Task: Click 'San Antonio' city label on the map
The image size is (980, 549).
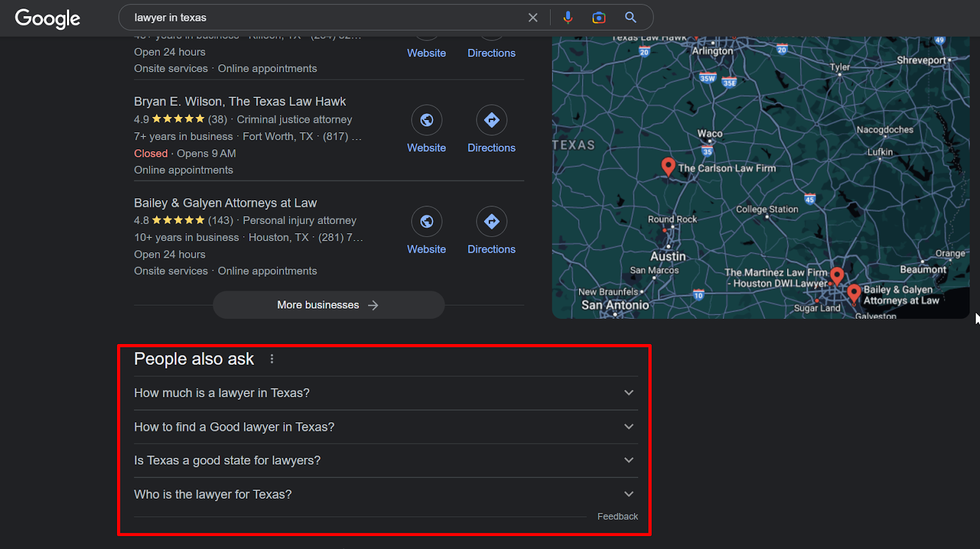Action: [615, 305]
